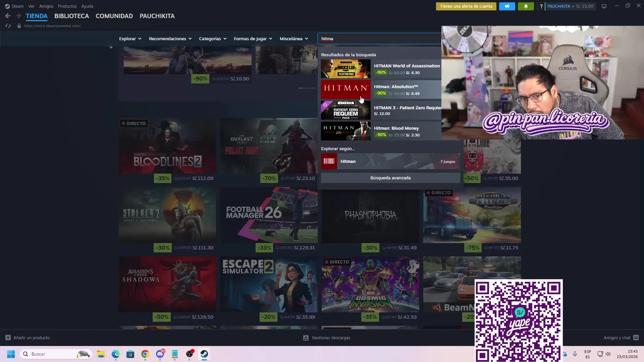Click the S/.129.31 Football Manager price
644x362 pixels.
[304, 248]
